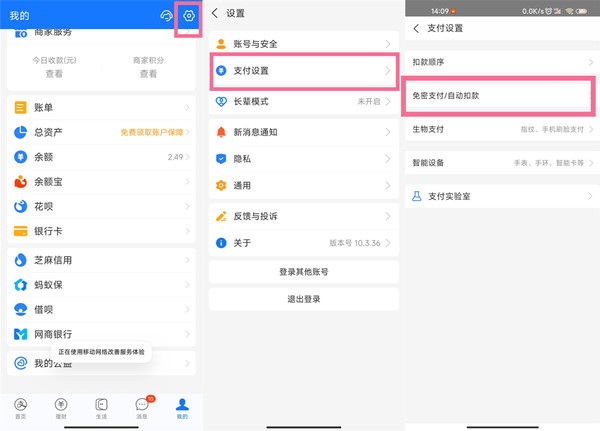Expand 账单 row chevron

pyautogui.click(x=187, y=108)
